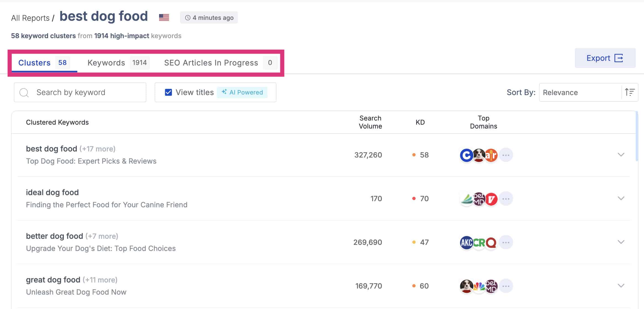Click the Export button

click(x=605, y=58)
